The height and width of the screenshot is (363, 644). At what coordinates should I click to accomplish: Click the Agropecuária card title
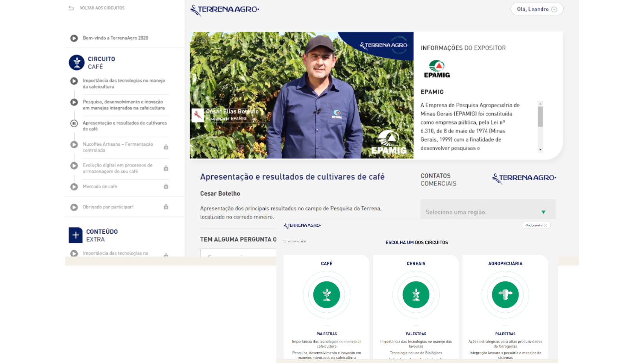coord(505,264)
